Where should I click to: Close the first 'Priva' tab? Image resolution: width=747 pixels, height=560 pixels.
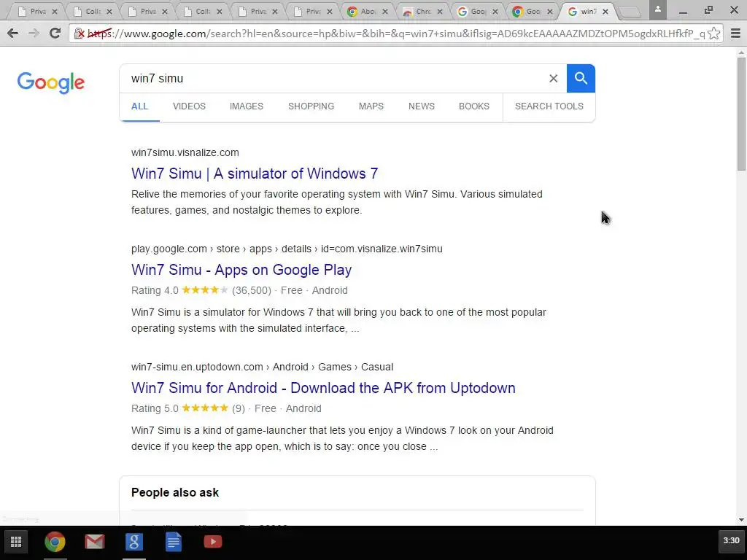click(x=54, y=12)
